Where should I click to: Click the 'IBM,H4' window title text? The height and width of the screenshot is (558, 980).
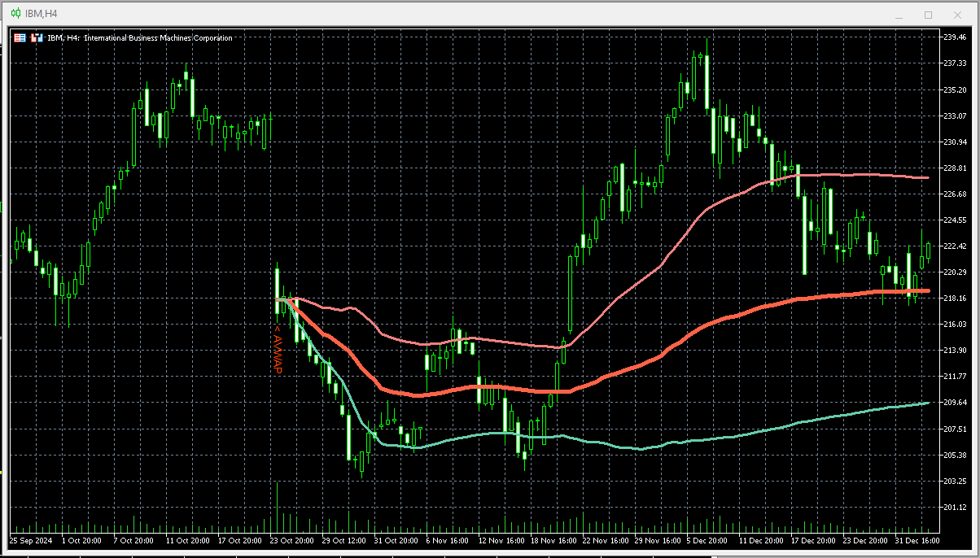(x=41, y=15)
